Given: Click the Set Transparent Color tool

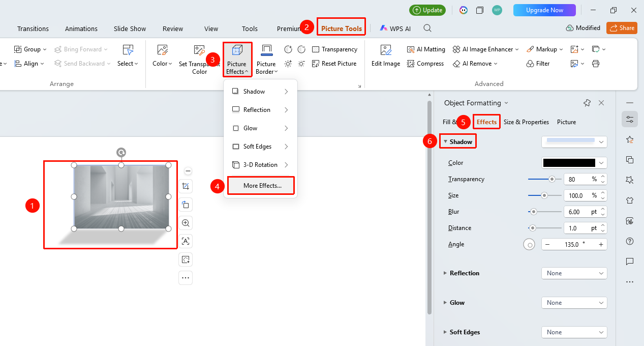Looking at the screenshot, I should click(199, 59).
